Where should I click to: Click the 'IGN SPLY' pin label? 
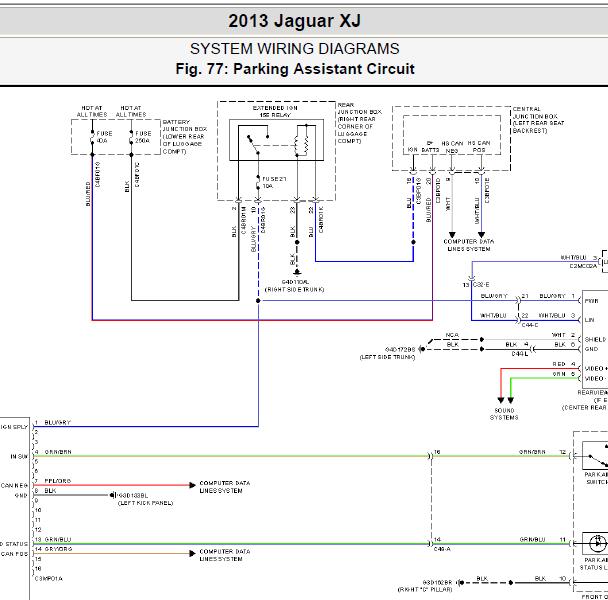coord(14,427)
